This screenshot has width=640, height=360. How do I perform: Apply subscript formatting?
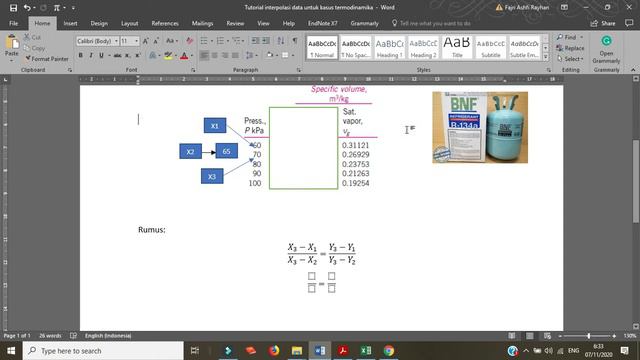128,55
